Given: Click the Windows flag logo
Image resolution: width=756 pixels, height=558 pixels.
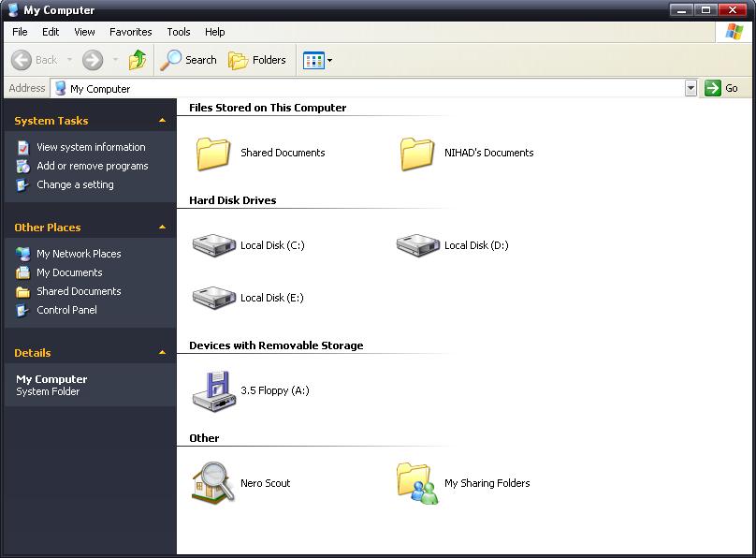Looking at the screenshot, I should coord(734,32).
